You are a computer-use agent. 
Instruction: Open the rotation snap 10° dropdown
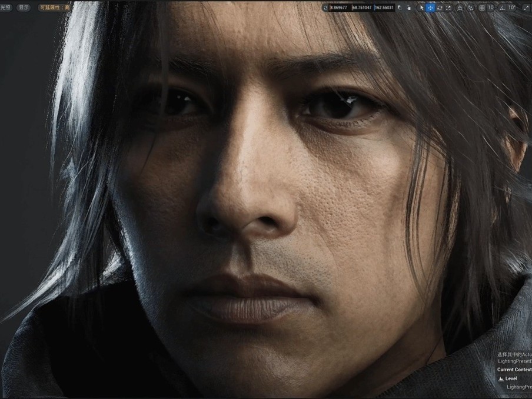(x=511, y=8)
